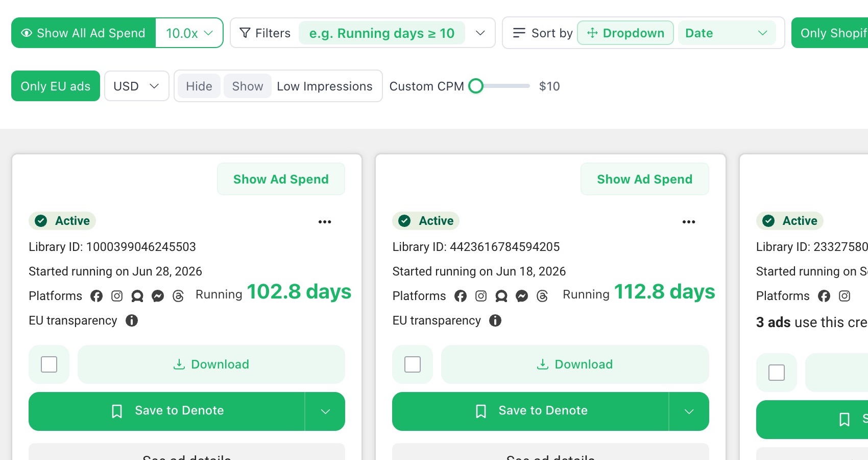Click Facebook icon on the third ad card
Screen dimensions: 868x460
click(824, 296)
